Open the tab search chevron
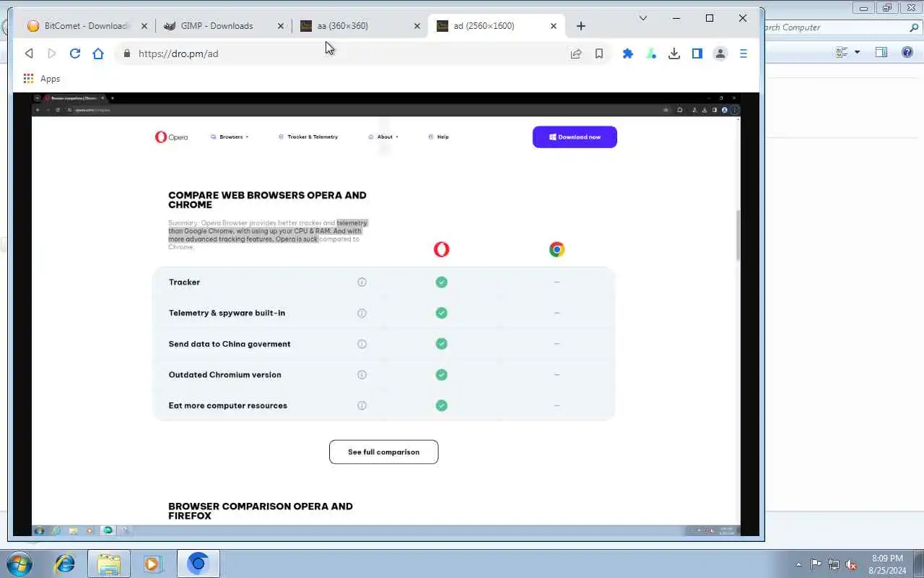The image size is (924, 578). pos(642,18)
